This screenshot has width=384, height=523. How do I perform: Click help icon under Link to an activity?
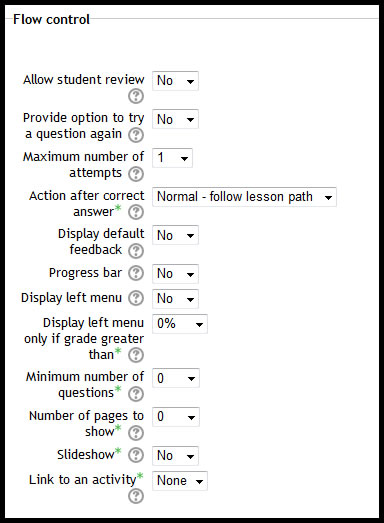pos(136,496)
